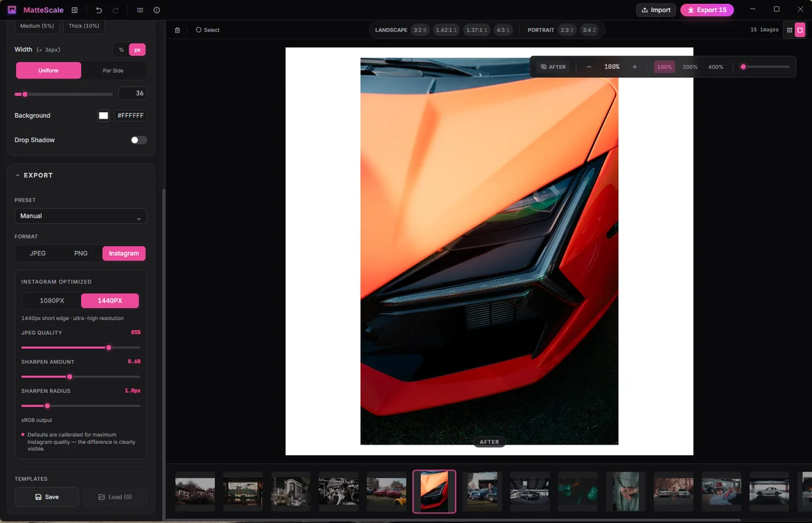Collapse the EXPORT section
The height and width of the screenshot is (523, 812).
point(34,175)
